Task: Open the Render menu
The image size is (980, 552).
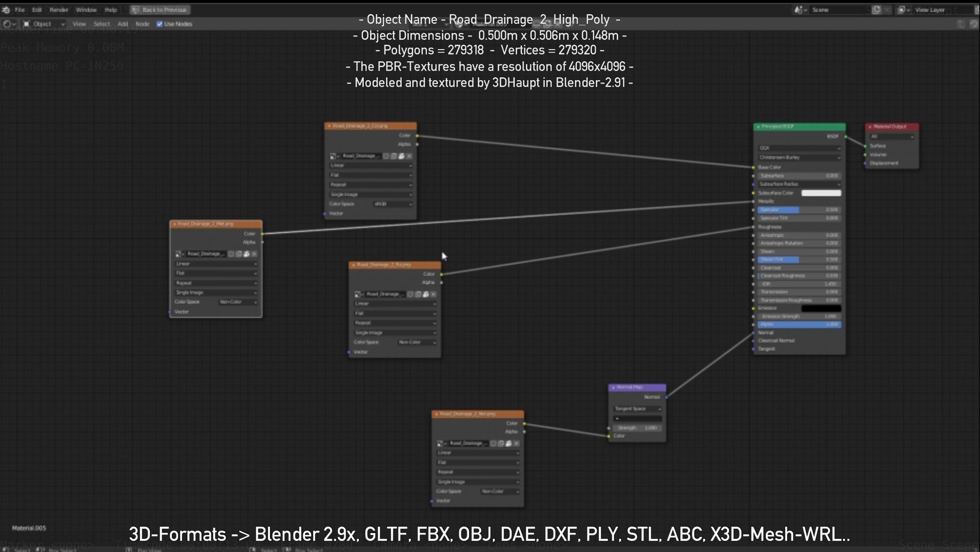Action: pos(59,10)
